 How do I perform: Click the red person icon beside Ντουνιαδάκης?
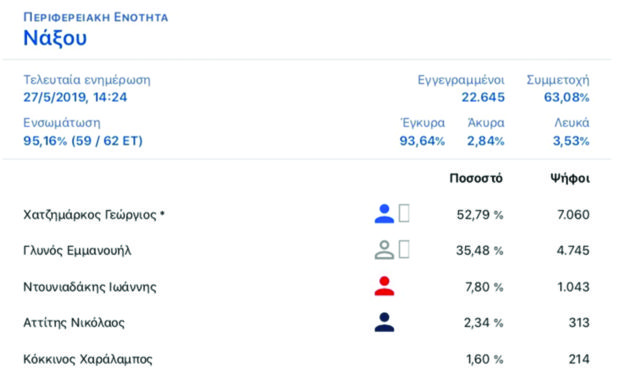click(x=384, y=286)
